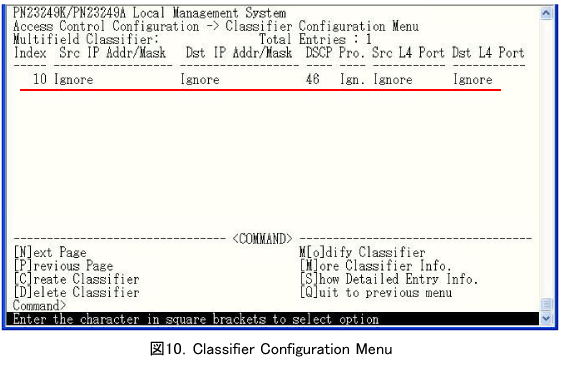Click the Dst L4 Port column header

pyautogui.click(x=488, y=53)
